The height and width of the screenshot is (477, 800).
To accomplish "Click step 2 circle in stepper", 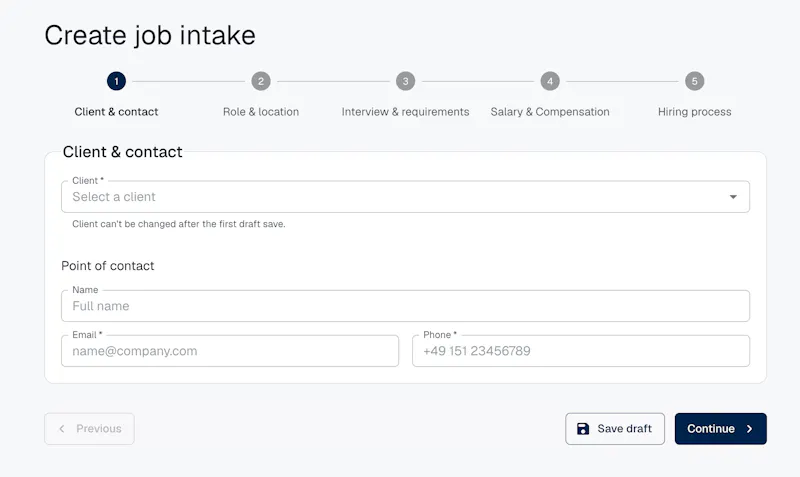I will (x=261, y=81).
